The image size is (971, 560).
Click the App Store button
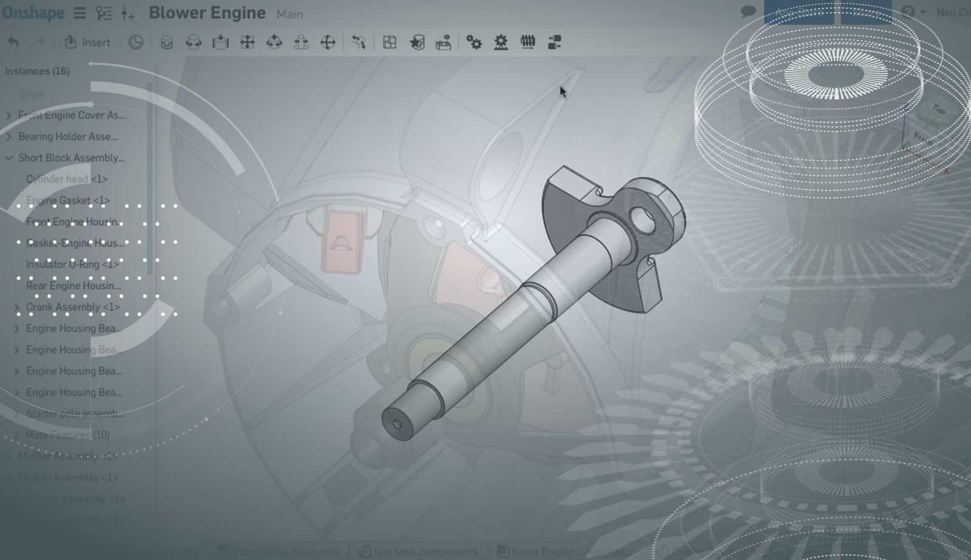(x=798, y=12)
